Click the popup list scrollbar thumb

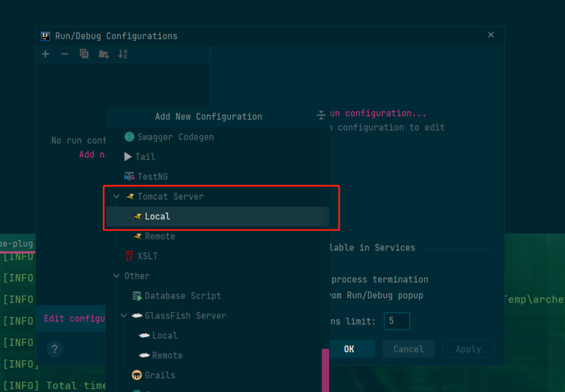click(x=325, y=370)
